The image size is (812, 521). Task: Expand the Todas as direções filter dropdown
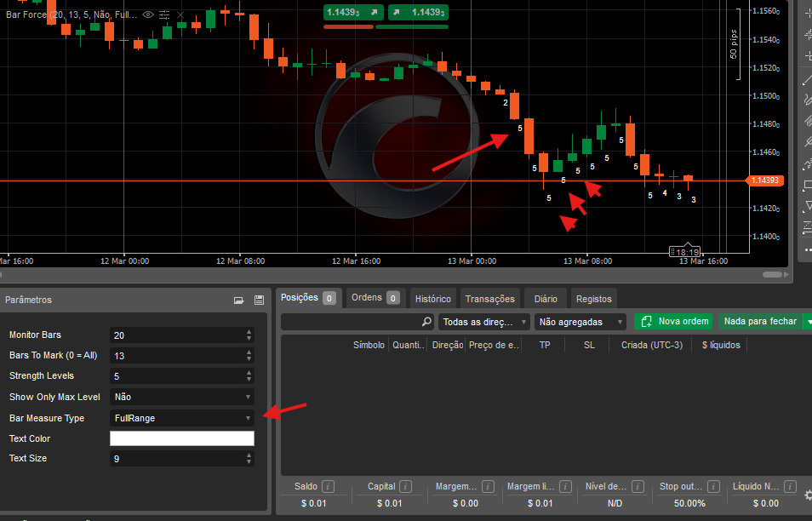pyautogui.click(x=484, y=322)
